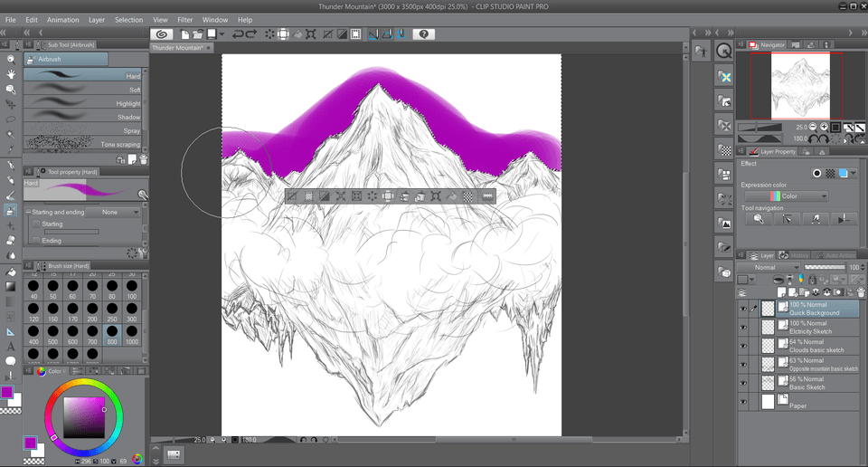
Task: Click the Redo arrow in the command bar
Action: 251,34
